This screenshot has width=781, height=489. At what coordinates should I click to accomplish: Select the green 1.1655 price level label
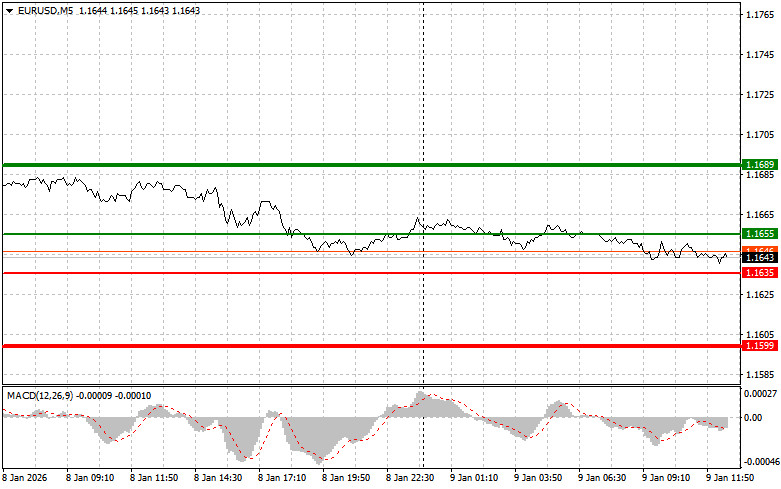[x=760, y=234]
